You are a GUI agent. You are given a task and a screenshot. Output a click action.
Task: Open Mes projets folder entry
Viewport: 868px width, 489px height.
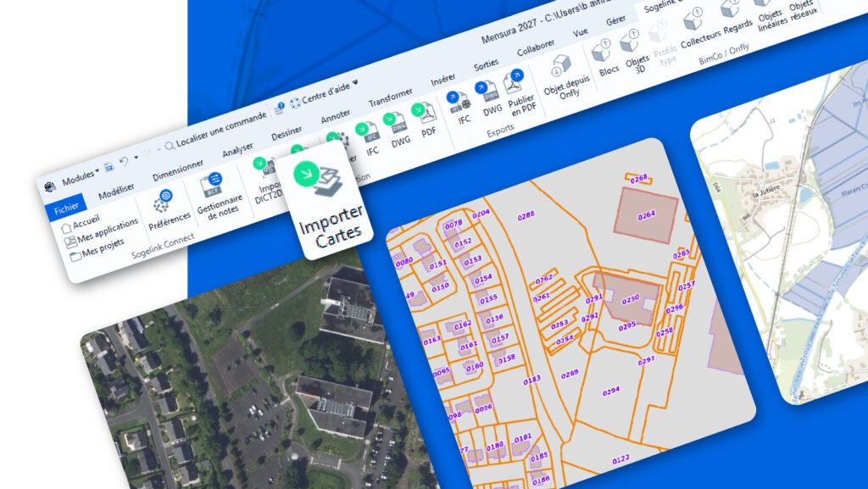[x=97, y=248]
